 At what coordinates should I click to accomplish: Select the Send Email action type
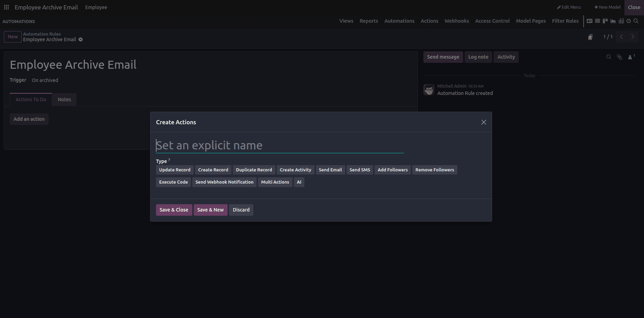pyautogui.click(x=330, y=170)
